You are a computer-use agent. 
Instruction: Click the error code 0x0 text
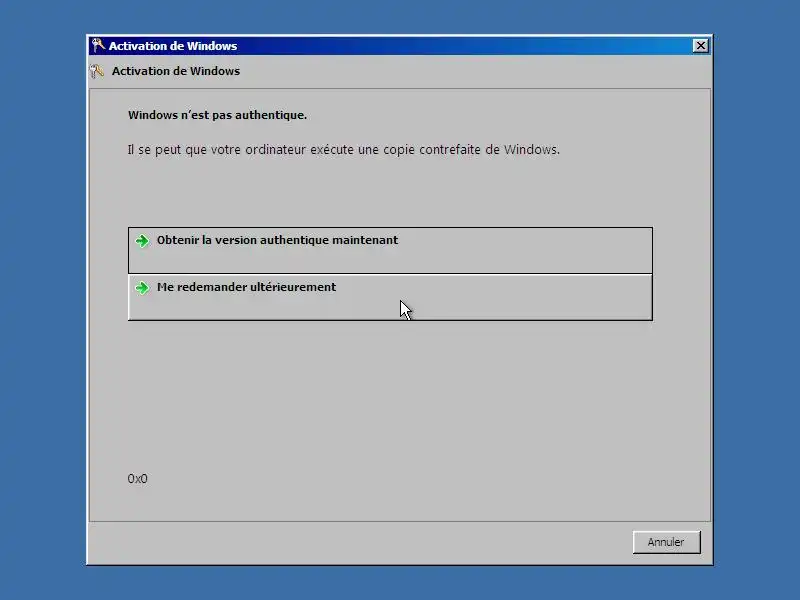(x=137, y=479)
